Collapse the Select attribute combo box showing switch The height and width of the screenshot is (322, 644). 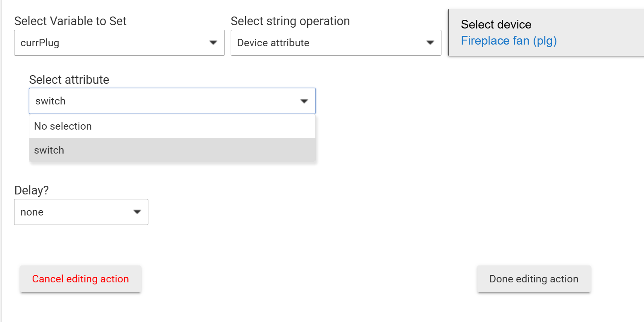165,101
